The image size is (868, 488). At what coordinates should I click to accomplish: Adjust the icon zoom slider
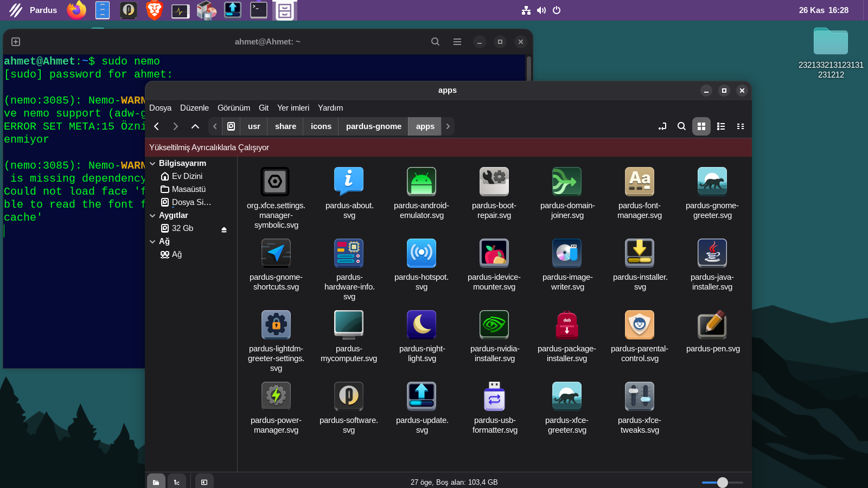point(722,482)
